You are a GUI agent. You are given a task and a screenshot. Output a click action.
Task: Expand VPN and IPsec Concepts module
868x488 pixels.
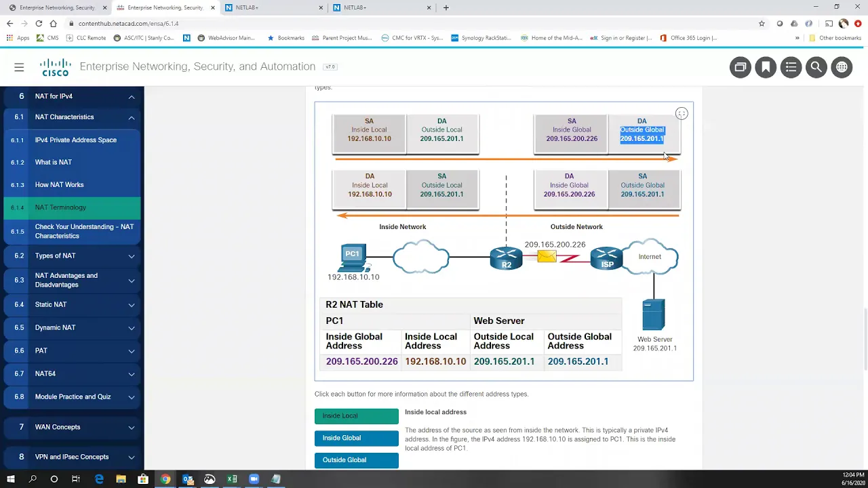(132, 457)
